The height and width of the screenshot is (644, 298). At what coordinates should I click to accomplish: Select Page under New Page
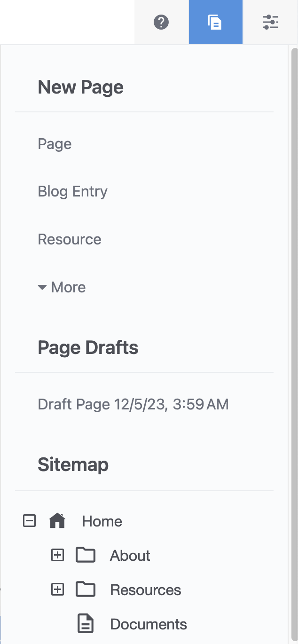(x=55, y=144)
